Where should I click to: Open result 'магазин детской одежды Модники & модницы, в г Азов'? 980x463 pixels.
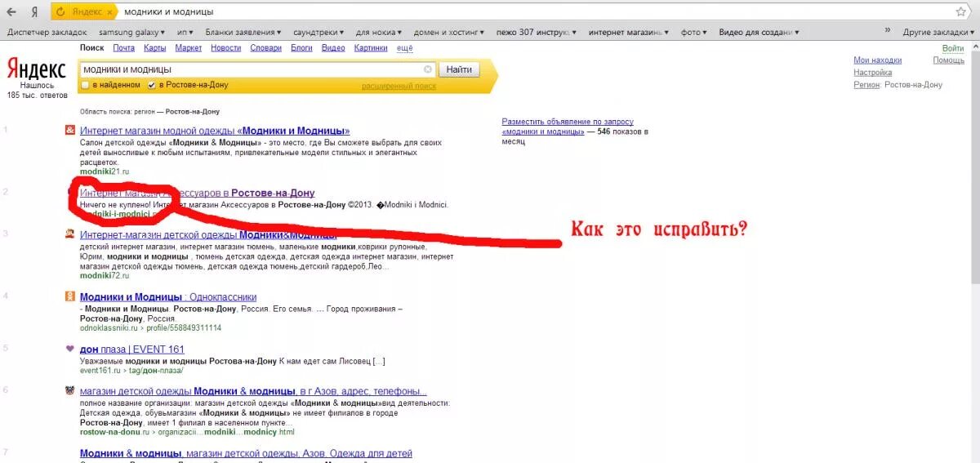253,391
